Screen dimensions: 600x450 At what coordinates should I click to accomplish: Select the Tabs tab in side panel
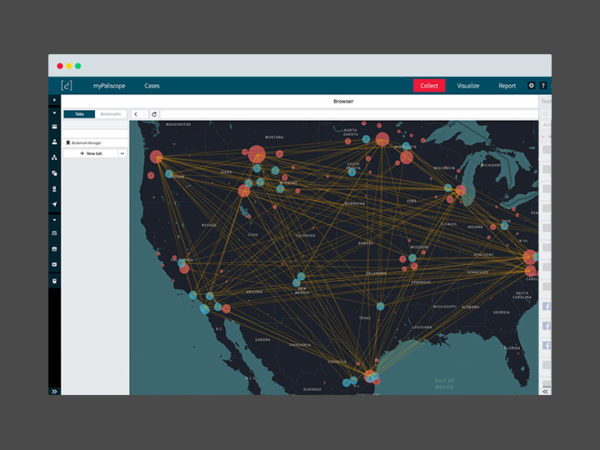point(79,114)
